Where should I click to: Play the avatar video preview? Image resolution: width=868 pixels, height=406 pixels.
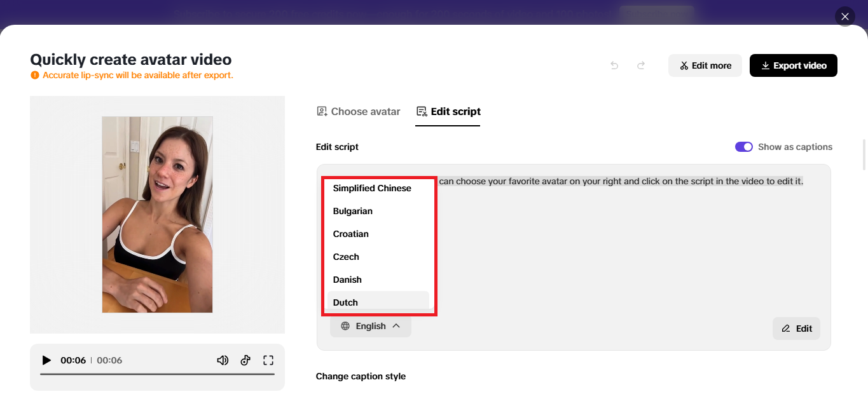click(46, 360)
